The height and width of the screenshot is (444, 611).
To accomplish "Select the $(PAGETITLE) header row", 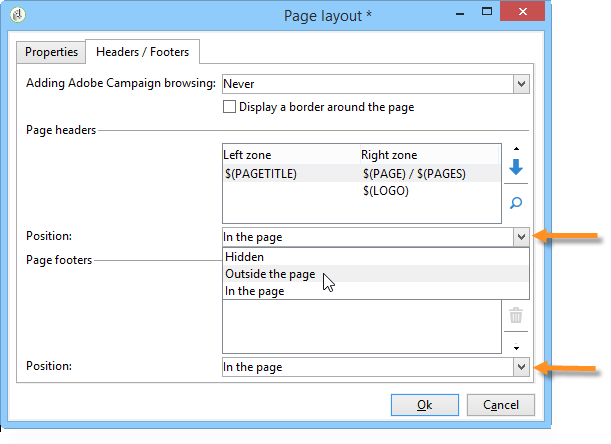I will tap(362, 173).
